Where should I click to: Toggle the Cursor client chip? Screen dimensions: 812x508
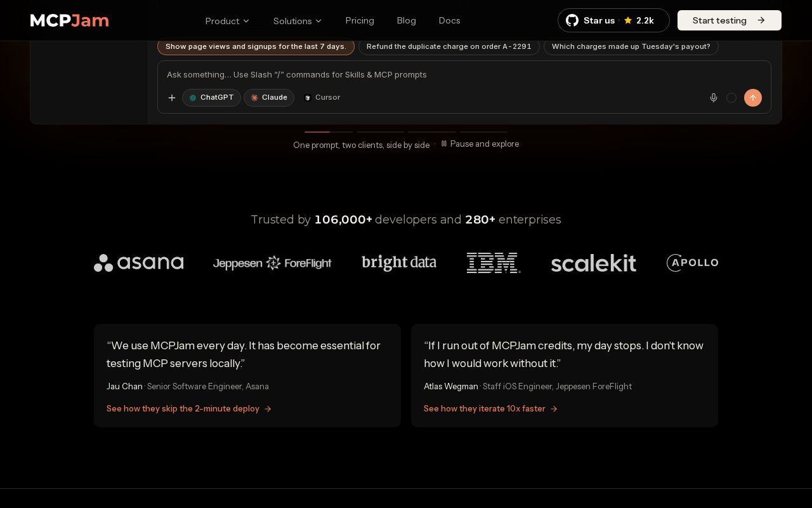click(322, 98)
